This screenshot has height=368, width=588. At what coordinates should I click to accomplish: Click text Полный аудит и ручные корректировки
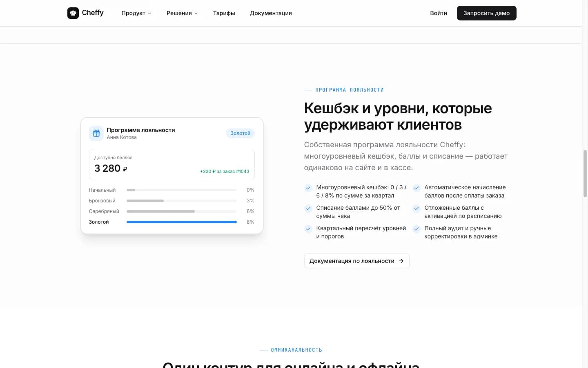click(461, 232)
